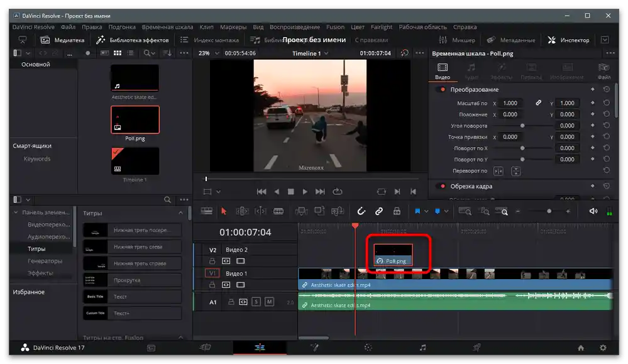Image resolution: width=628 pixels, height=364 pixels.
Task: Click the insert clip icon
Action: [301, 211]
